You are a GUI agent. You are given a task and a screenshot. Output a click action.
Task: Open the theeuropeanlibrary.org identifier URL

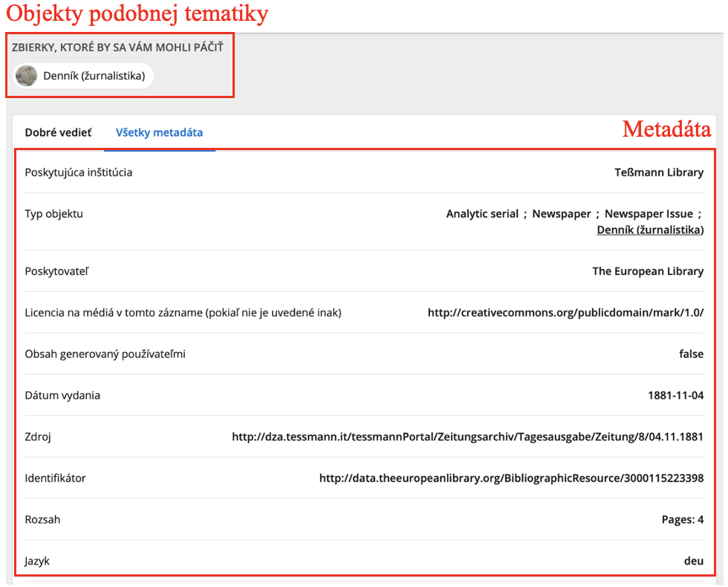(511, 478)
